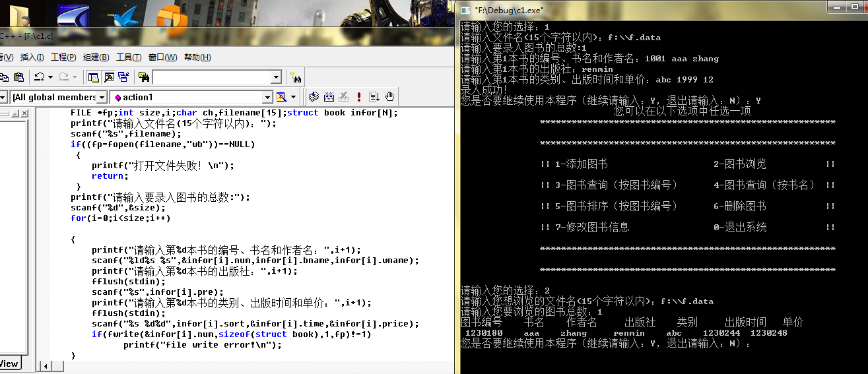Click the hand Insert Breakpoint icon

[x=389, y=97]
